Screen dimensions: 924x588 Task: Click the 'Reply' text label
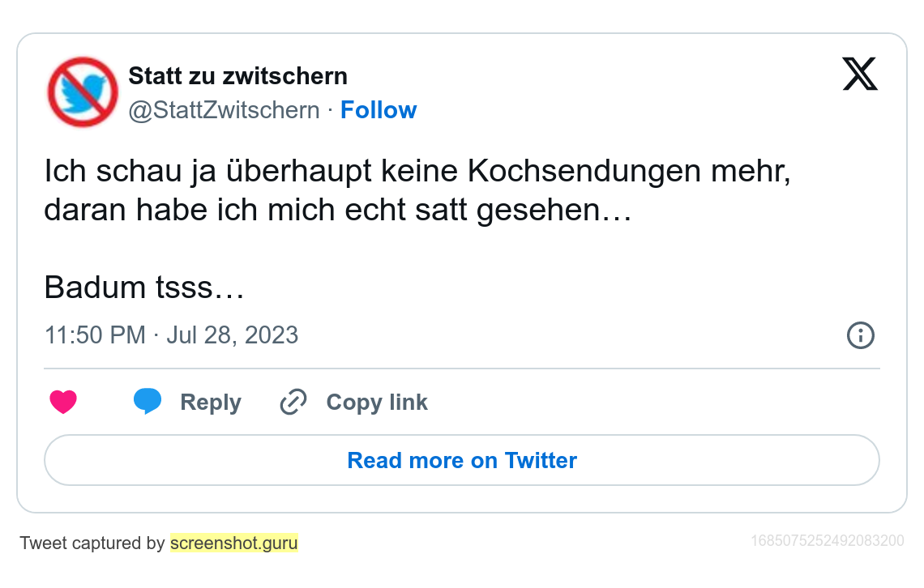click(211, 403)
